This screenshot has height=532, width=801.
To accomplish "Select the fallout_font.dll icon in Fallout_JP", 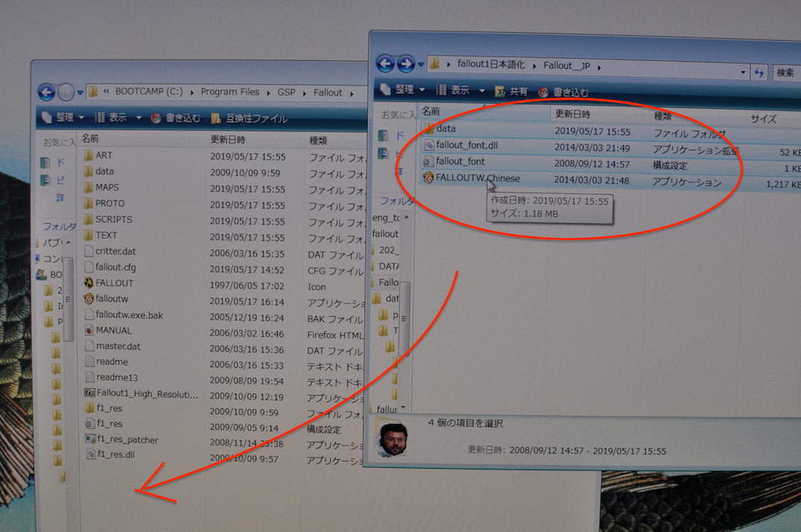I will tap(429, 146).
